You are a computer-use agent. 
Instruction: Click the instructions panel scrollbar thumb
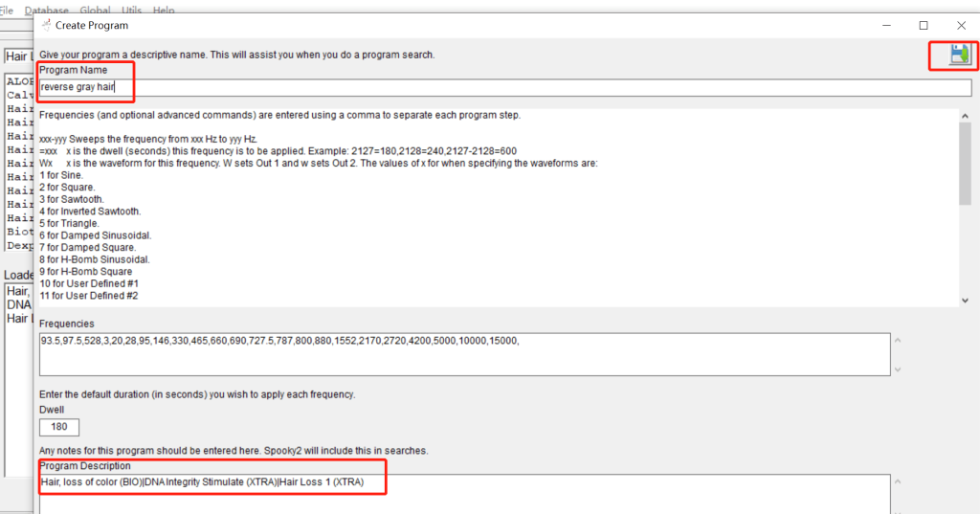tap(965, 163)
